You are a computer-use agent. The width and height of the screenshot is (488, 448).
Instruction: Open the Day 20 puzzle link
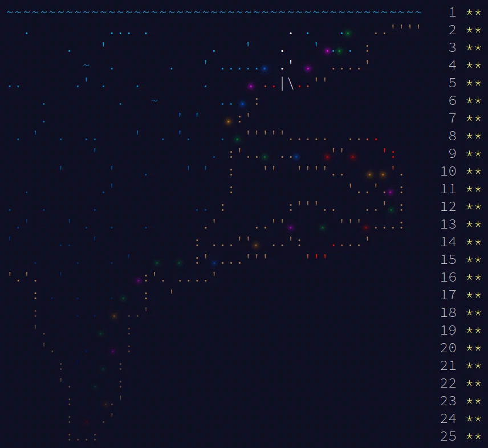[449, 348]
